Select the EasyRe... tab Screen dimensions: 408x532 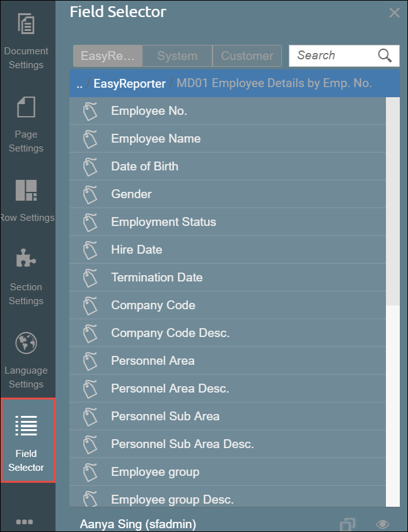[108, 56]
